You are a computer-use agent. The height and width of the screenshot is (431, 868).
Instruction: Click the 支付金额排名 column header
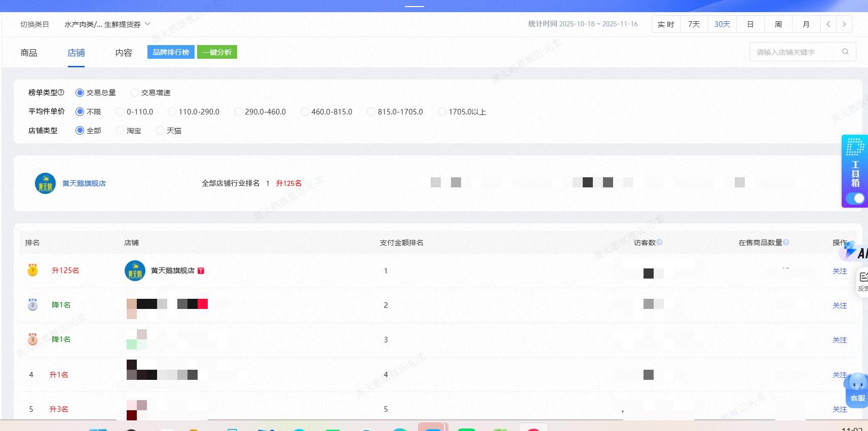[401, 243]
